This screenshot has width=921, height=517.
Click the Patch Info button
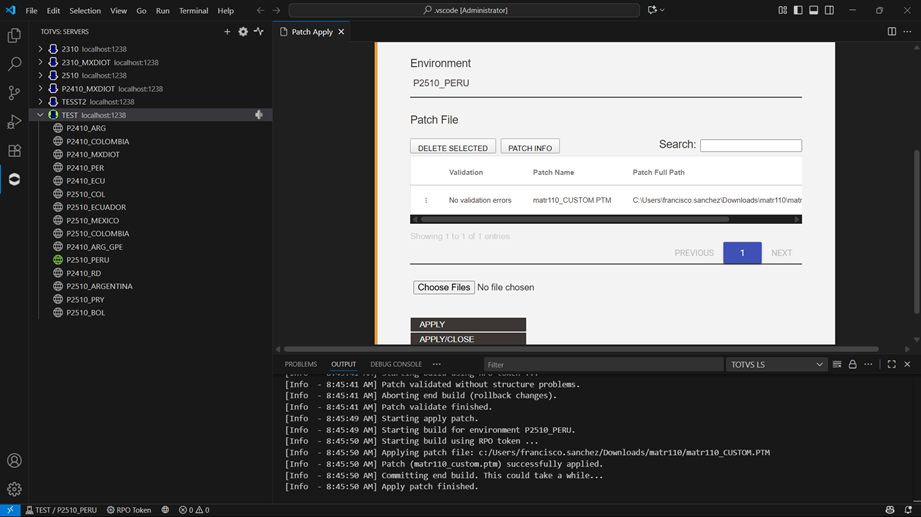pyautogui.click(x=530, y=147)
